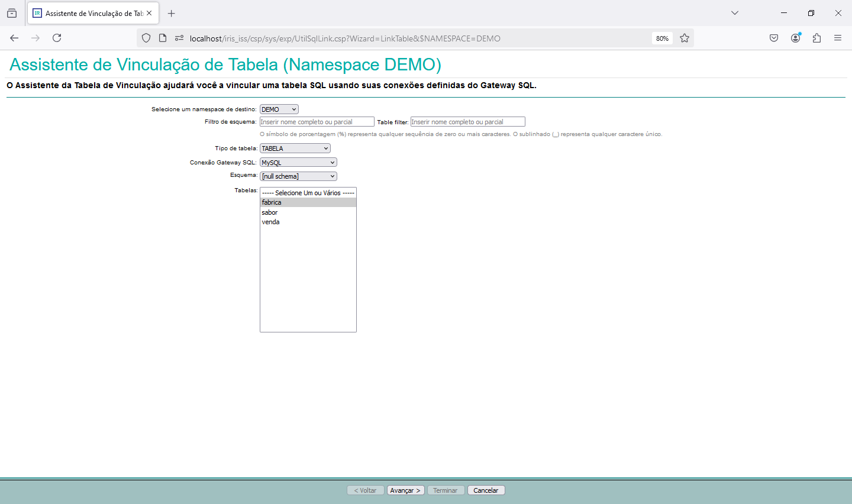Open new browser tab with plus
Image resolution: width=852 pixels, height=504 pixels.
point(172,13)
